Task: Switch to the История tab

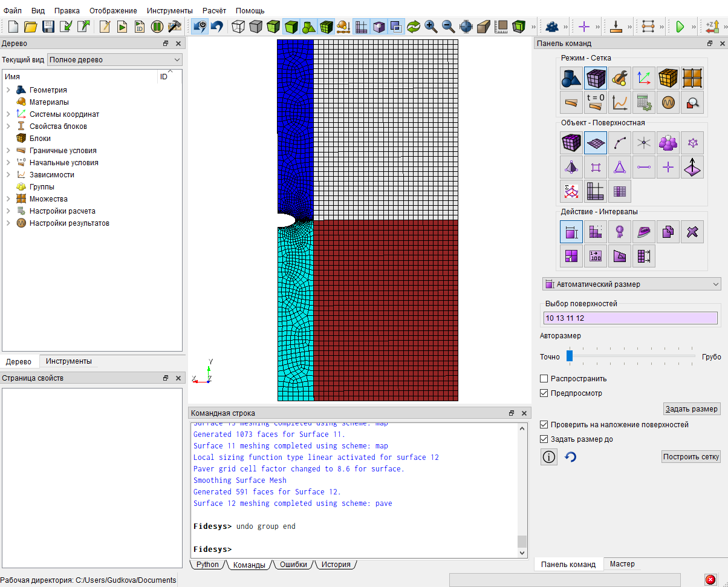Action: click(336, 565)
